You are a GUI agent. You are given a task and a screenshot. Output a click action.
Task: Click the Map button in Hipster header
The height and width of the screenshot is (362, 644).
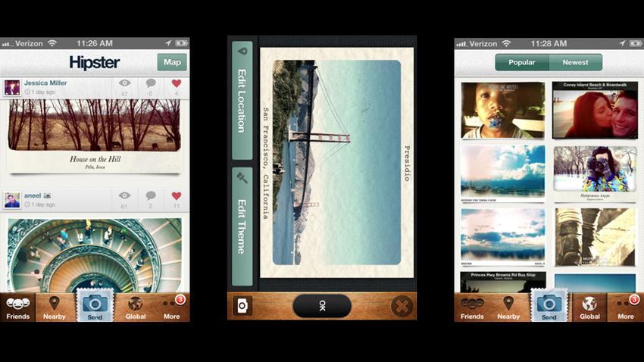[172, 62]
